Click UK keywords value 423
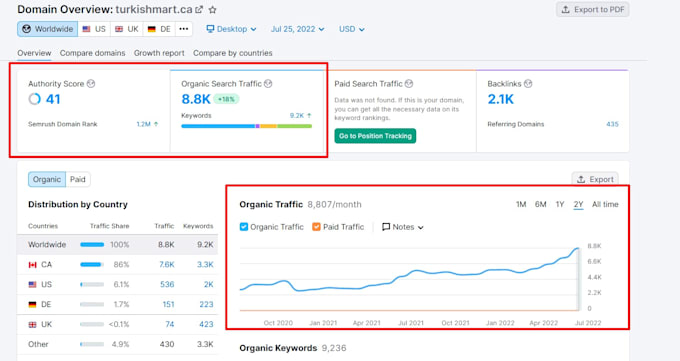680x361 pixels. [x=206, y=325]
